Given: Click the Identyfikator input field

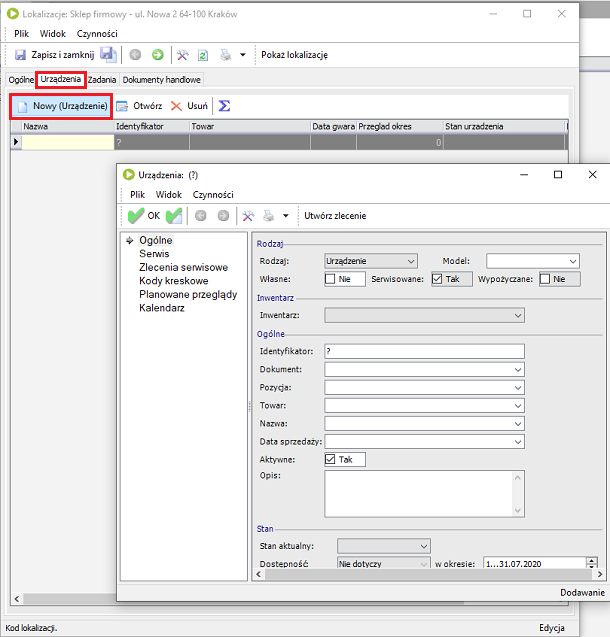Looking at the screenshot, I should [x=424, y=351].
